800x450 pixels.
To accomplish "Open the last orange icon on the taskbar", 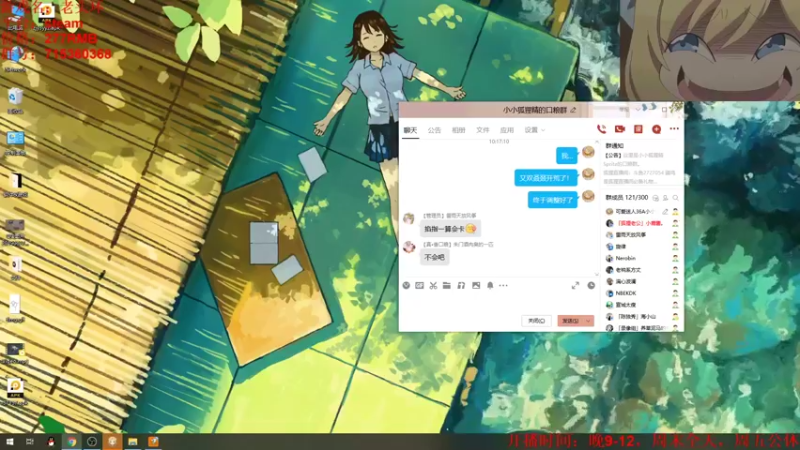I will pyautogui.click(x=154, y=442).
